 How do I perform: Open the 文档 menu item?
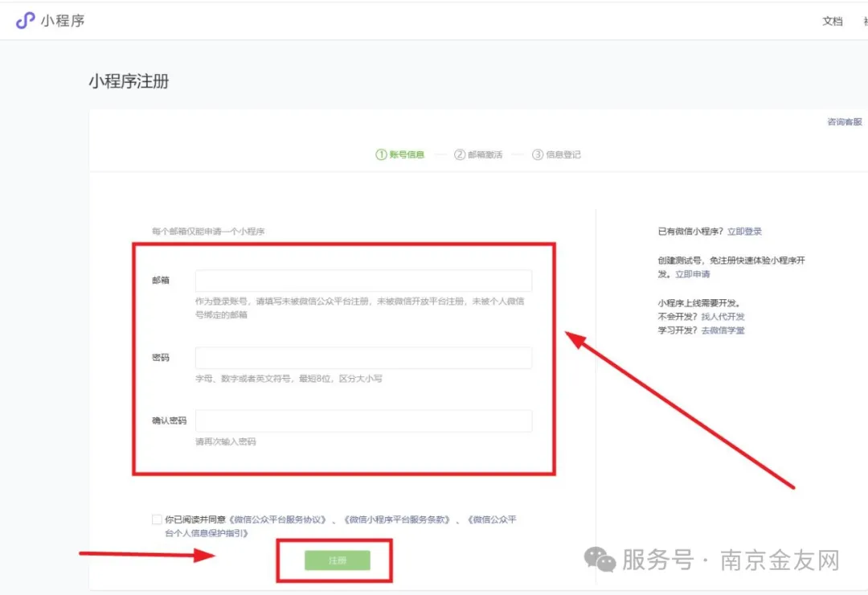pos(832,21)
